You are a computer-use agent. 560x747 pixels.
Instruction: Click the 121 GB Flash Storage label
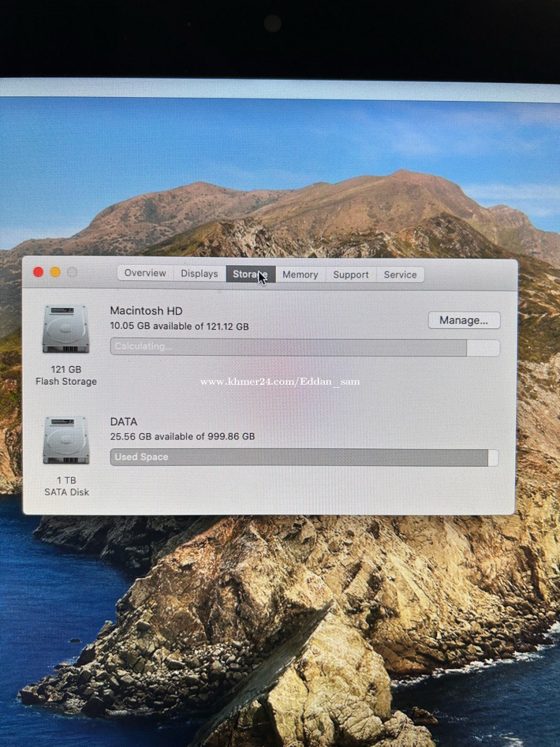[66, 376]
